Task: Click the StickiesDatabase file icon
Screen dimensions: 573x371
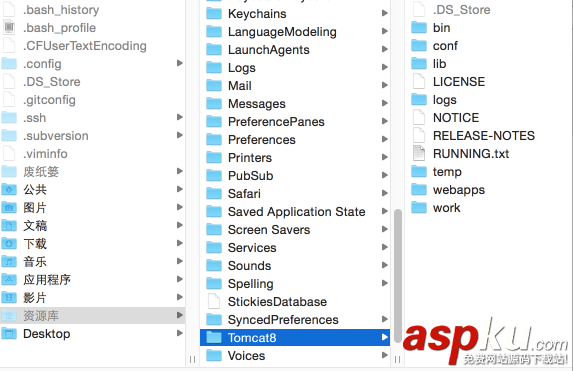Action: (214, 302)
